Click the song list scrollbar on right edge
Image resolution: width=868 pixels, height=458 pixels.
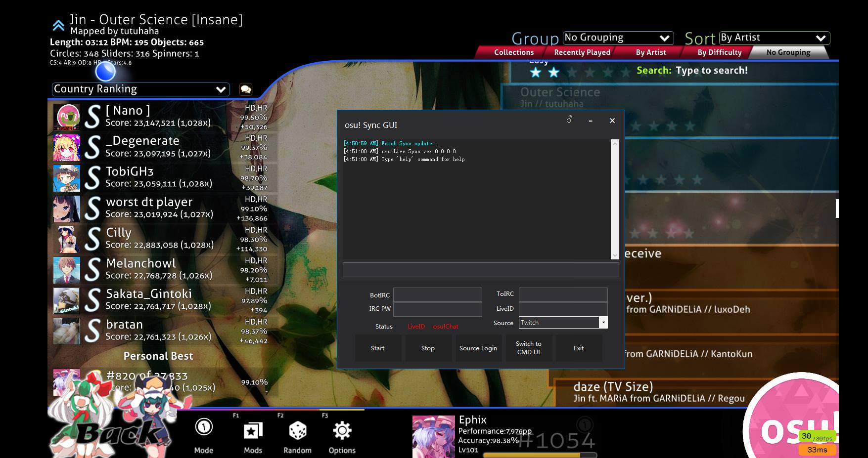(x=837, y=208)
